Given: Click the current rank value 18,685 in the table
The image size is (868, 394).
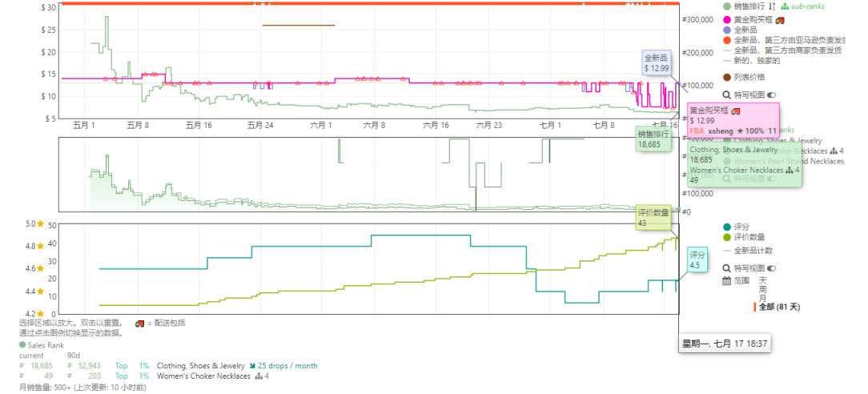Looking at the screenshot, I should tap(42, 366).
